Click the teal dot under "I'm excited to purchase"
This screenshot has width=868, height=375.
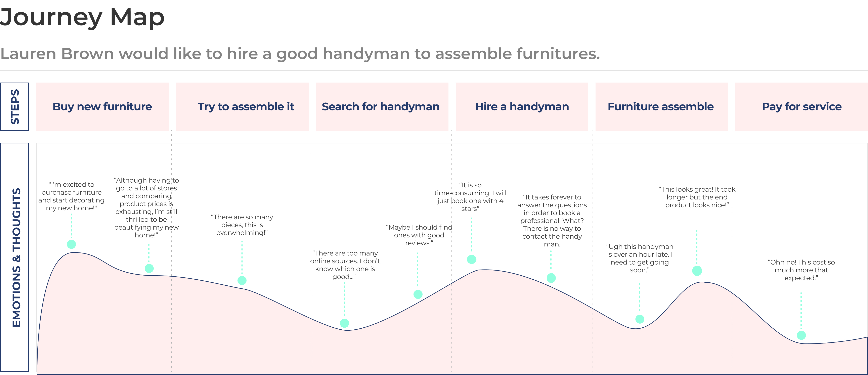click(72, 244)
